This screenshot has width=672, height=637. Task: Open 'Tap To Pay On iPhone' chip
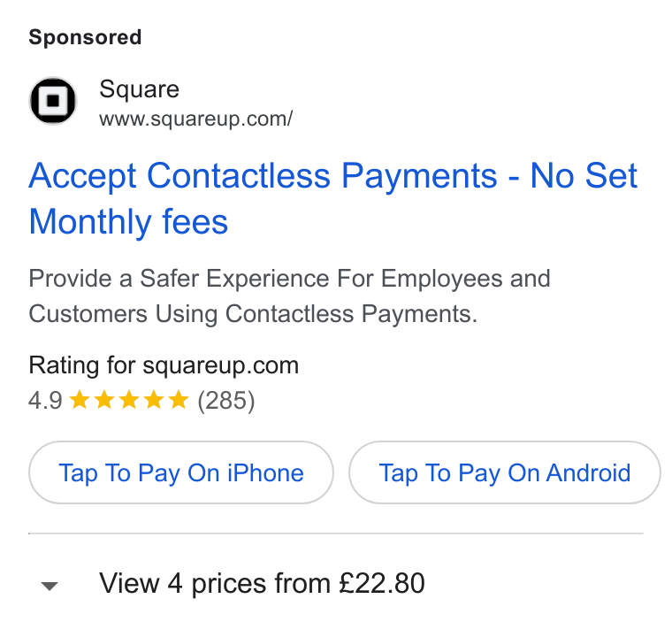tap(181, 472)
